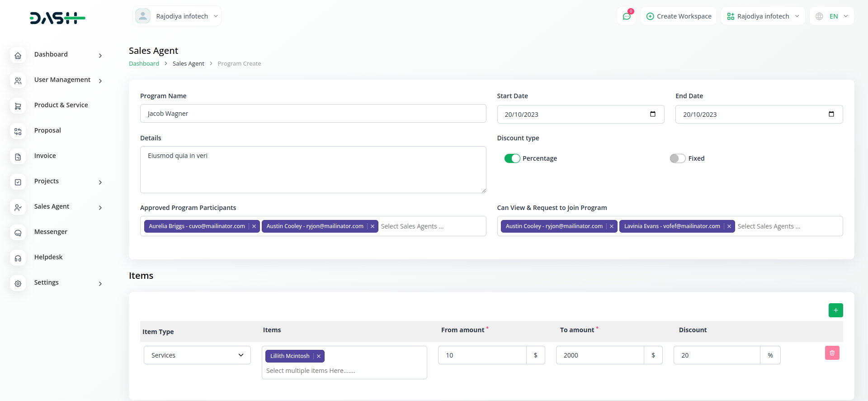
Task: Remove Aurelia Briggs from approved participants
Action: click(254, 226)
